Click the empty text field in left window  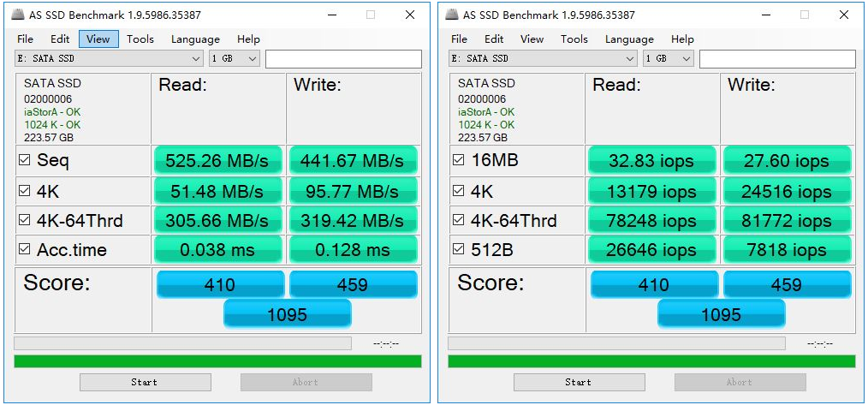pyautogui.click(x=343, y=59)
